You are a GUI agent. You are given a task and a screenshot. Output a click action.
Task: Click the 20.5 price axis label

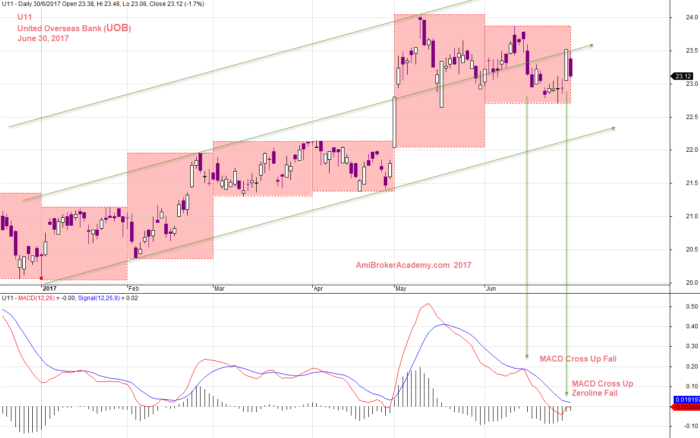[692, 249]
